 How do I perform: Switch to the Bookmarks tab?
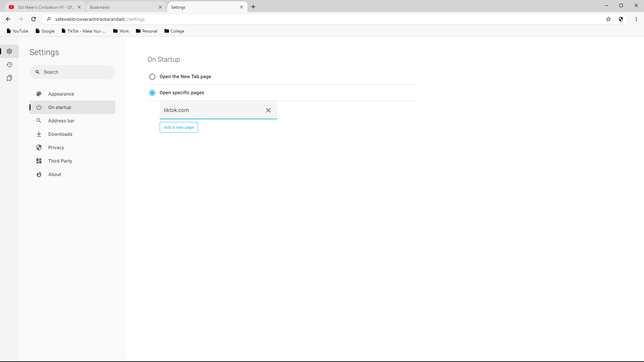coord(123,7)
